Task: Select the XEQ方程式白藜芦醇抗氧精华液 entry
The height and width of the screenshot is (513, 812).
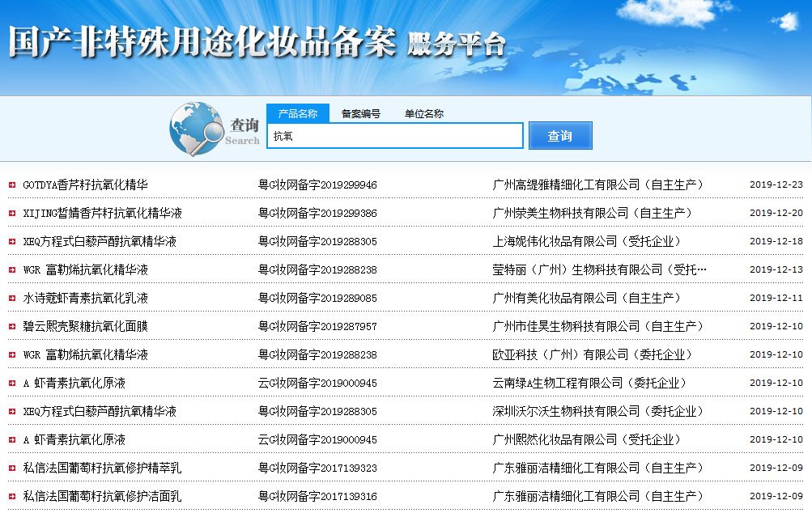Action: [91, 241]
